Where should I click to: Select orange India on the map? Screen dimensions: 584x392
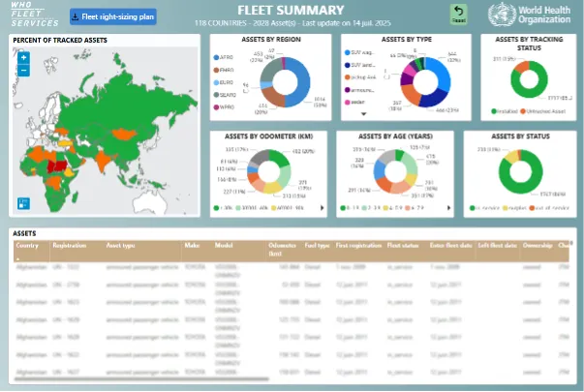tap(104, 161)
